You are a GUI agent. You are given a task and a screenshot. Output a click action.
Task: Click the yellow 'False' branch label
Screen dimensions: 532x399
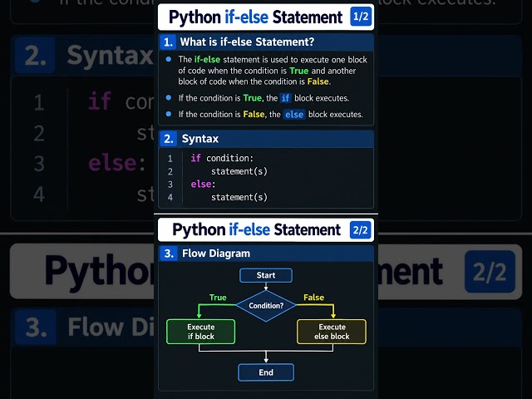(314, 298)
